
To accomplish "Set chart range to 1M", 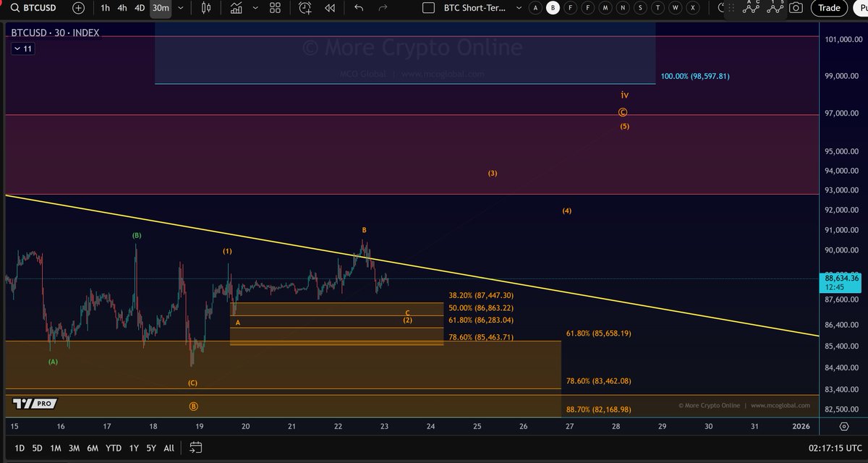I will [x=55, y=448].
